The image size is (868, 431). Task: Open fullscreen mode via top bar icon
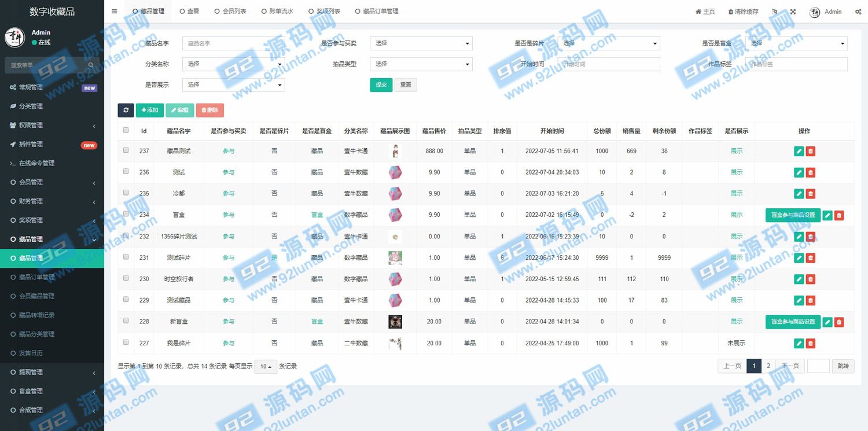point(793,12)
